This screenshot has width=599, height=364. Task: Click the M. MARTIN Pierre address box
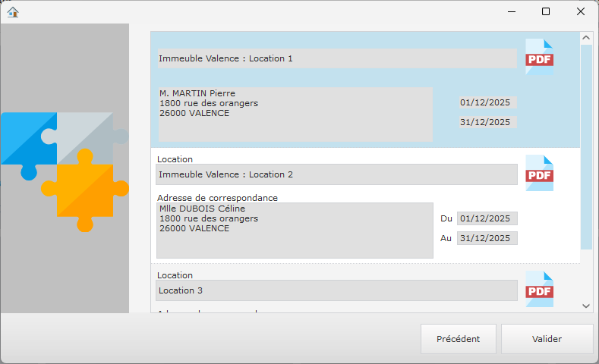tap(295, 115)
